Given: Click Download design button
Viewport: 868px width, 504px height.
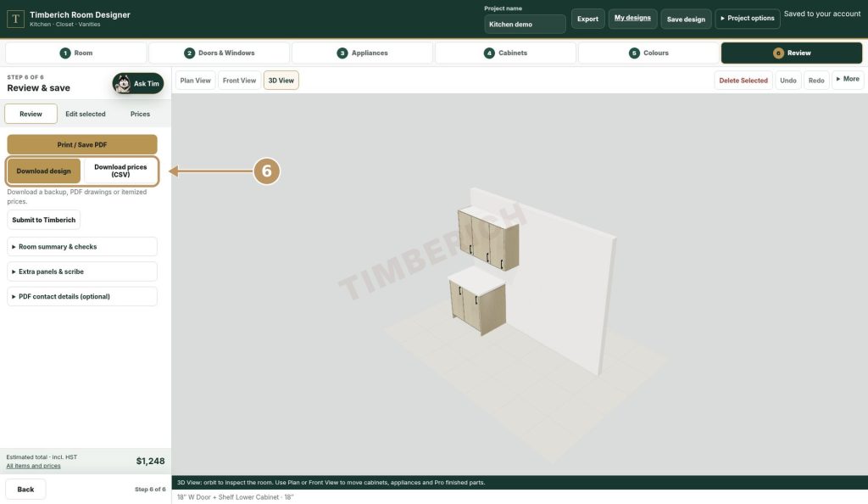Looking at the screenshot, I should (44, 171).
